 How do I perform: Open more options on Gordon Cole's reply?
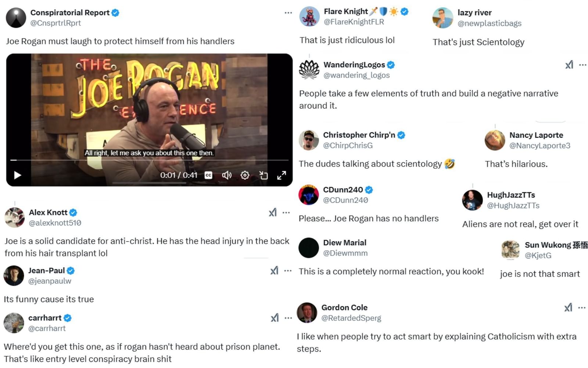coord(582,307)
